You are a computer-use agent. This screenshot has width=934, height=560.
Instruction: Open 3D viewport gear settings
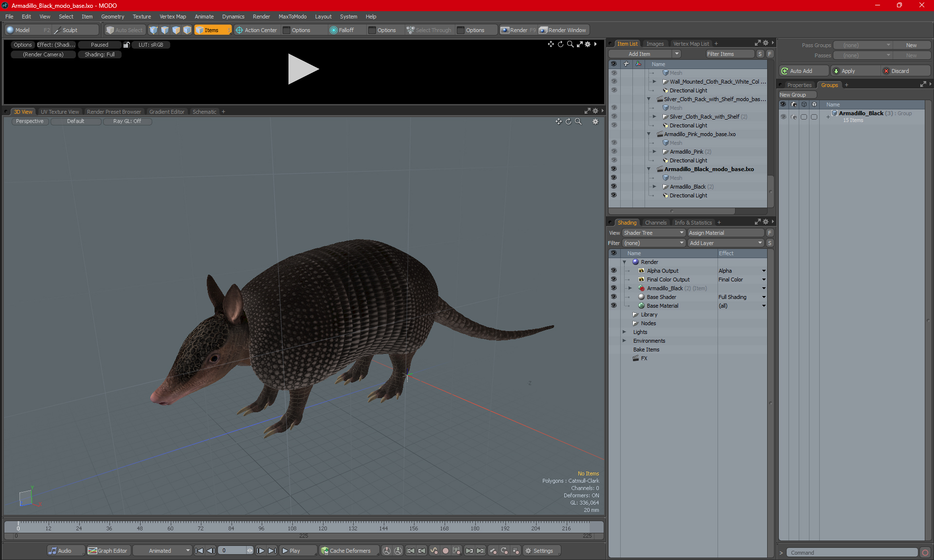(595, 122)
